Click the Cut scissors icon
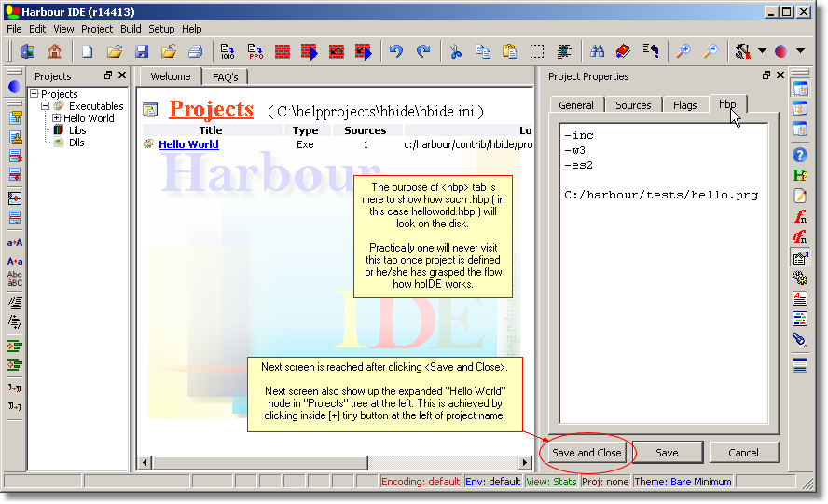 (x=455, y=51)
